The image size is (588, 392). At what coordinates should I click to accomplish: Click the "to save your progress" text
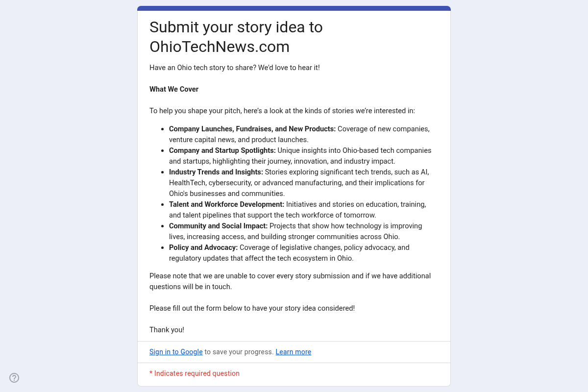pos(239,352)
